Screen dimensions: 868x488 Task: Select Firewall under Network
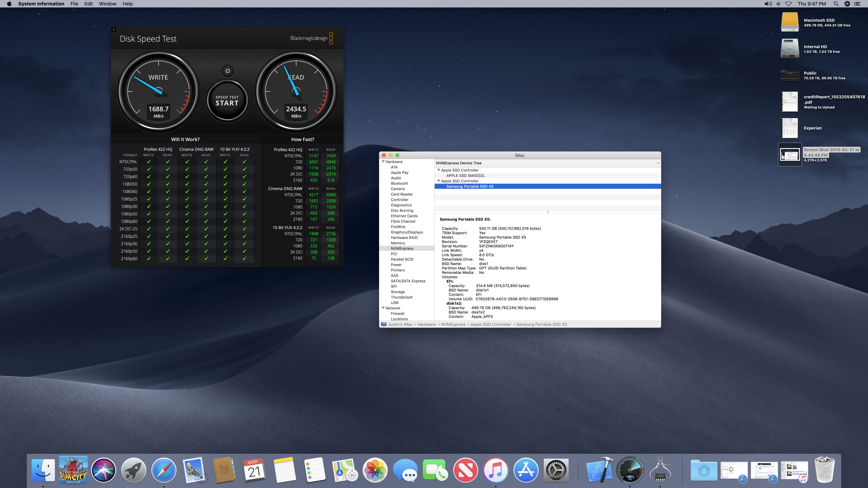coord(397,313)
